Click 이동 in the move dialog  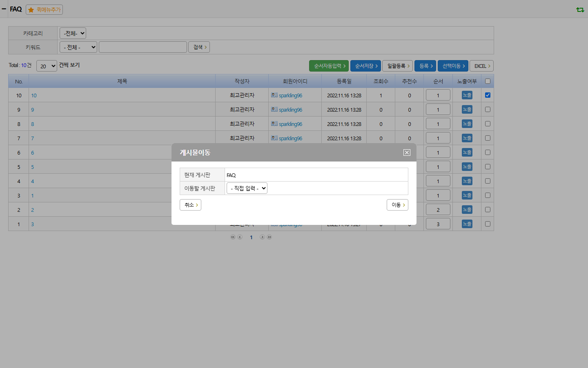click(x=397, y=205)
